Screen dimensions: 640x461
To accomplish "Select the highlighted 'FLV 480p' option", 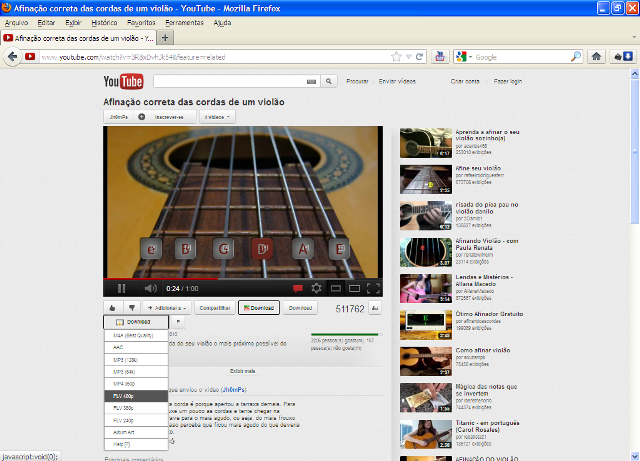I will pyautogui.click(x=136, y=396).
